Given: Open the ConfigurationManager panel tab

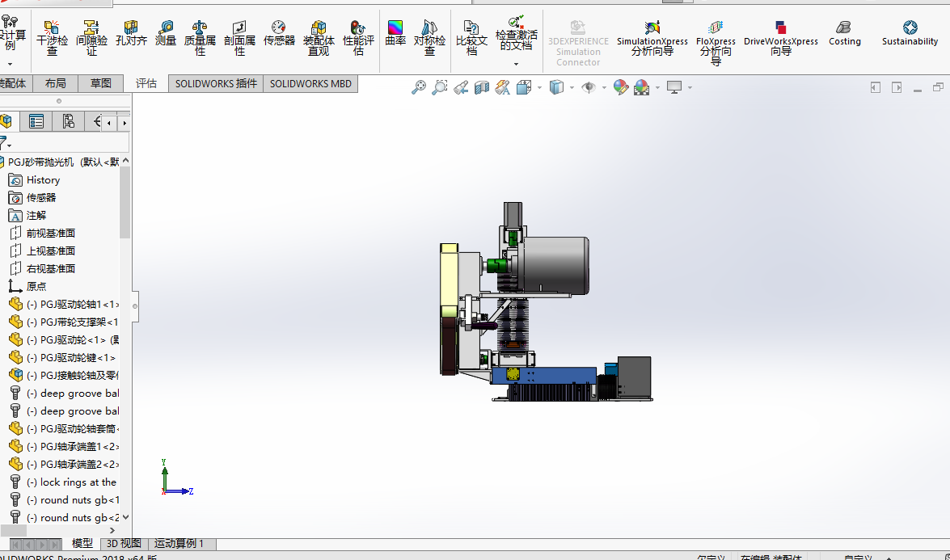Looking at the screenshot, I should pyautogui.click(x=68, y=122).
